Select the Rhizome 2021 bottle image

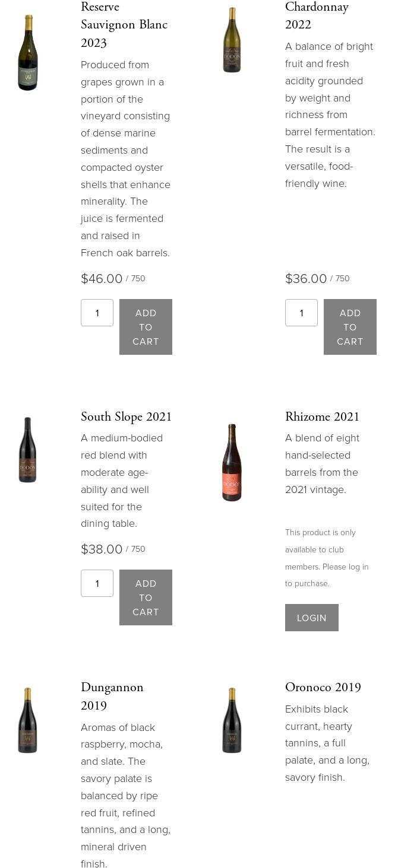[232, 462]
